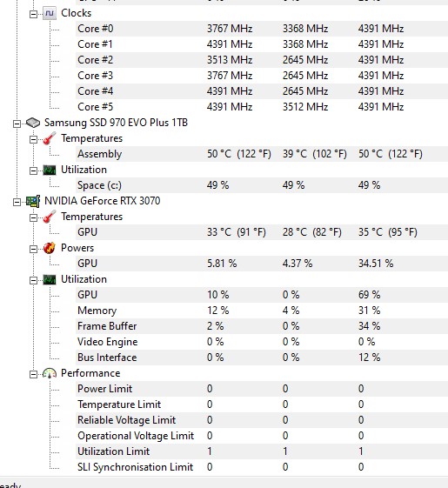Click the SSD Temperatures thermometer icon
This screenshot has width=448, height=488.
[50, 138]
